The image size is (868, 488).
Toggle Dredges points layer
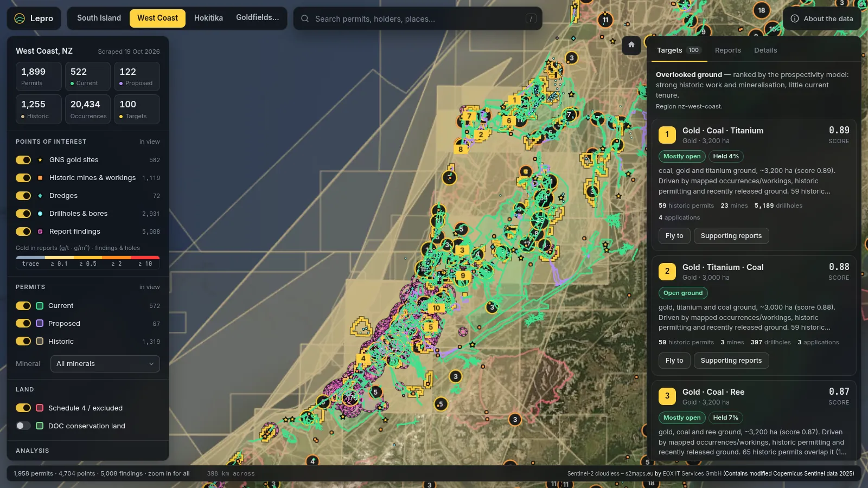(x=23, y=196)
